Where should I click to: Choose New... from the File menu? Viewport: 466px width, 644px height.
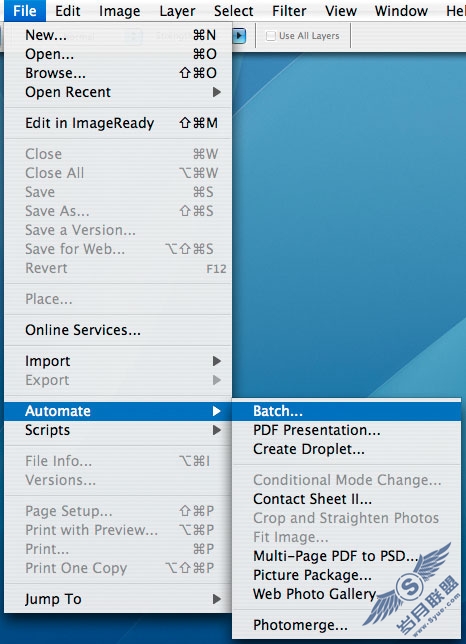(x=118, y=35)
